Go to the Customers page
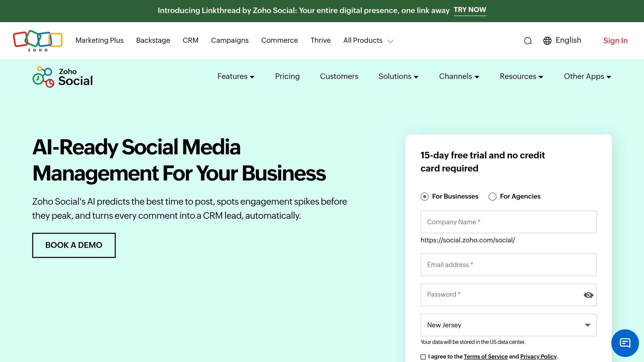 click(x=339, y=76)
